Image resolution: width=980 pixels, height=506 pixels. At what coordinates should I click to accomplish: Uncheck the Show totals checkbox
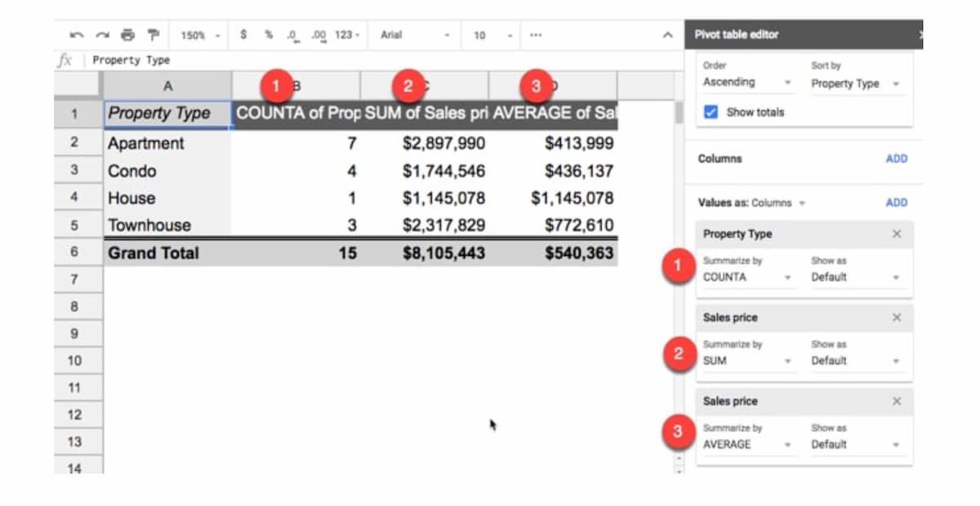coord(710,113)
